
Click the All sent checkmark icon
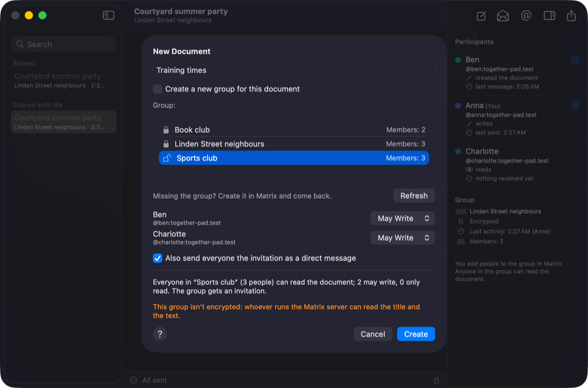coord(134,380)
